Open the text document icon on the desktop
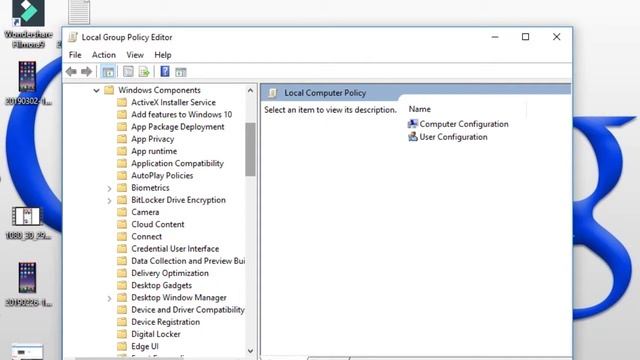The image size is (640, 360). pos(79,12)
